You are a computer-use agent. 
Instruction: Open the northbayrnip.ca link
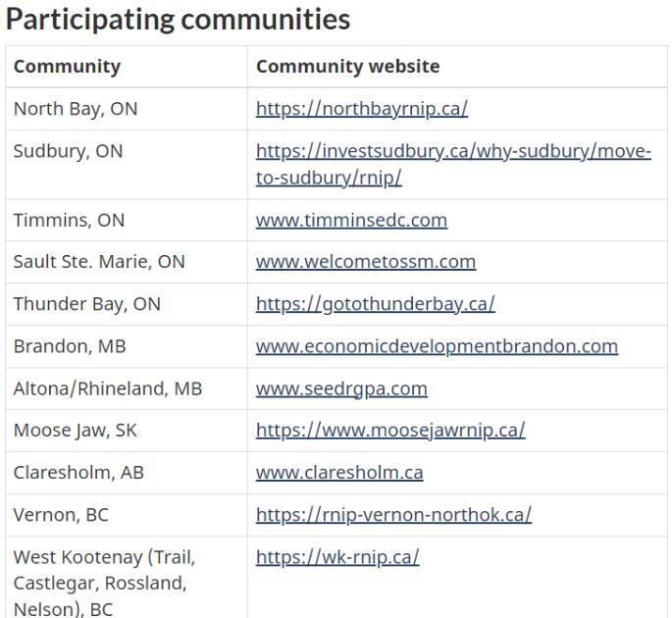click(x=361, y=109)
